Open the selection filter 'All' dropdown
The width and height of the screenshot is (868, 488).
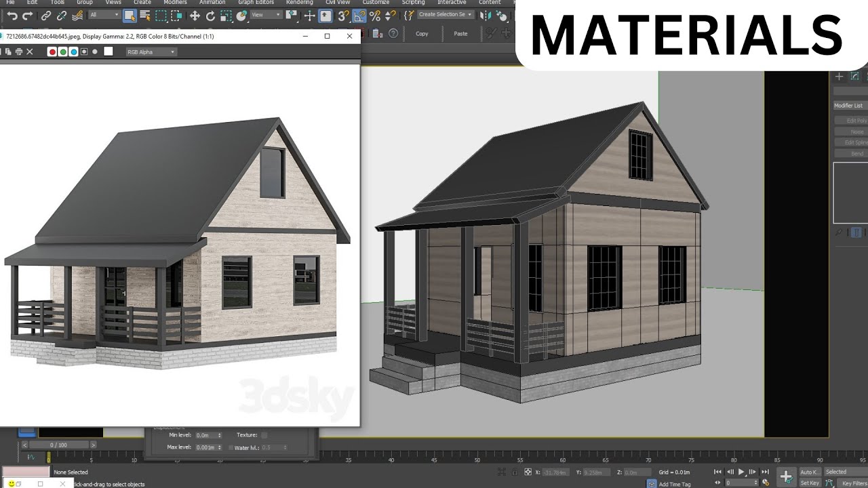pos(104,15)
